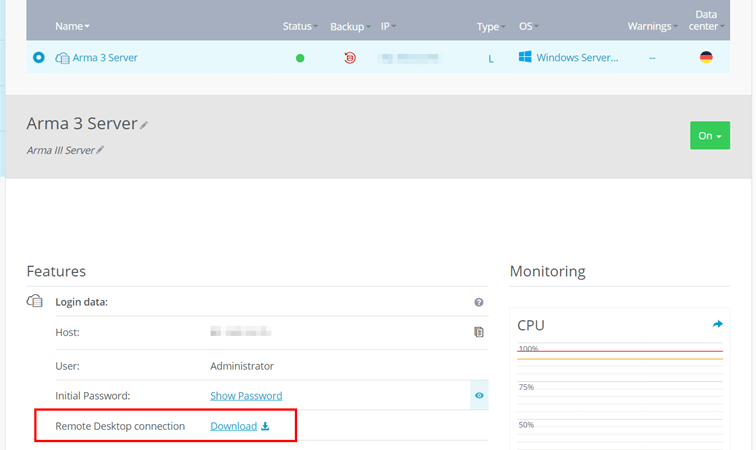Screen dimensions: 756x450
Task: Click the Monitoring section heading
Action: [x=547, y=272]
